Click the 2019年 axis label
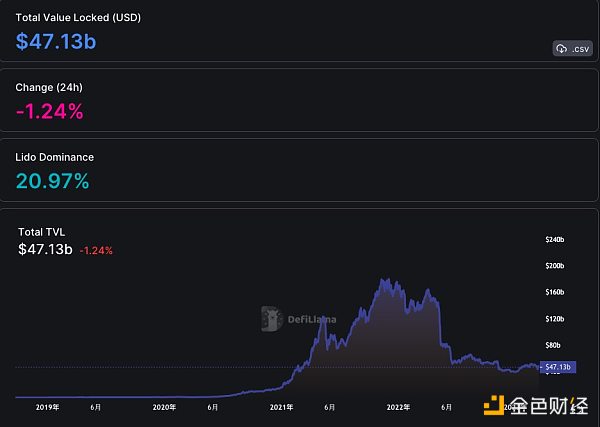Viewport: 600px width, 427px height. 46,407
